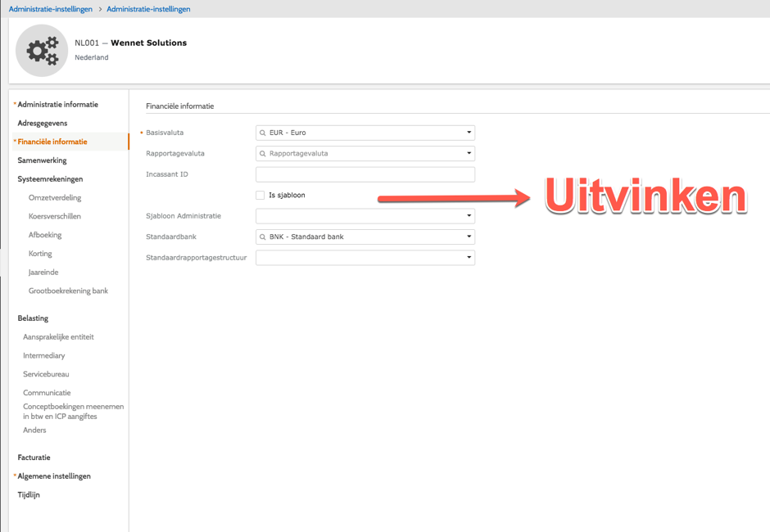This screenshot has height=532, width=770.
Task: Click the Wennet Solutions company name
Action: click(149, 43)
